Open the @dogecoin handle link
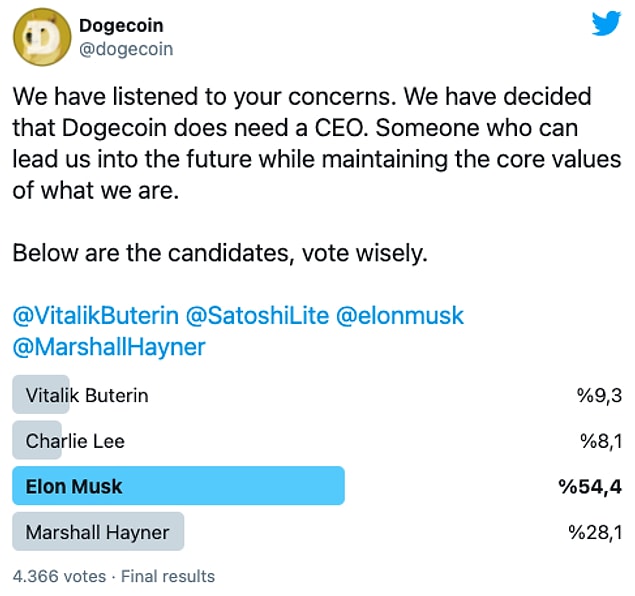This screenshot has height=596, width=635. tap(126, 49)
